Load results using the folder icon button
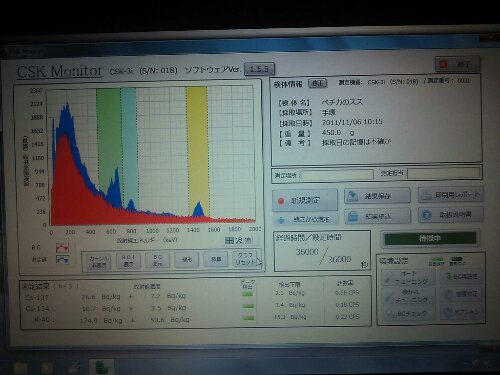Screen dimensions: 500x375 point(377,216)
